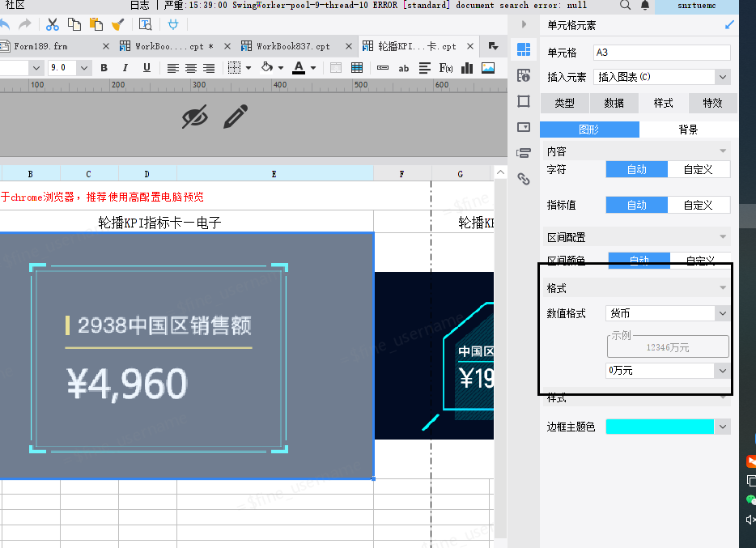Switch to 特效 tab
The image size is (756, 548).
pyautogui.click(x=712, y=103)
